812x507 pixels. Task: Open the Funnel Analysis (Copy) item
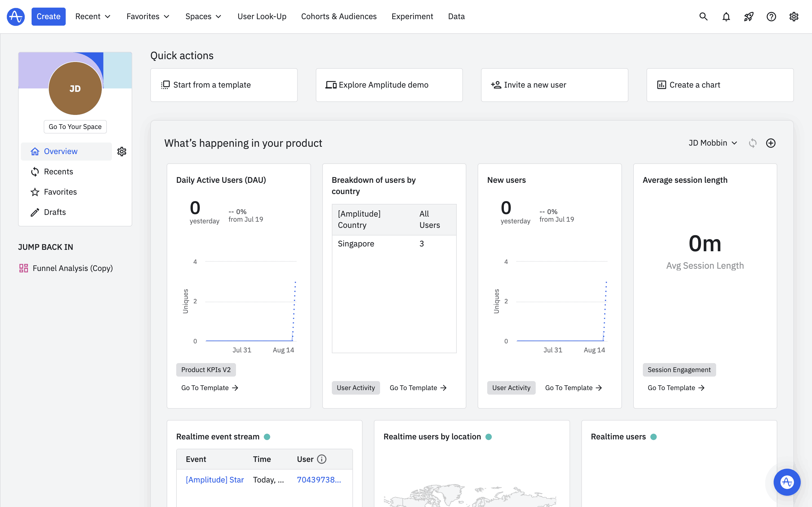tap(72, 268)
